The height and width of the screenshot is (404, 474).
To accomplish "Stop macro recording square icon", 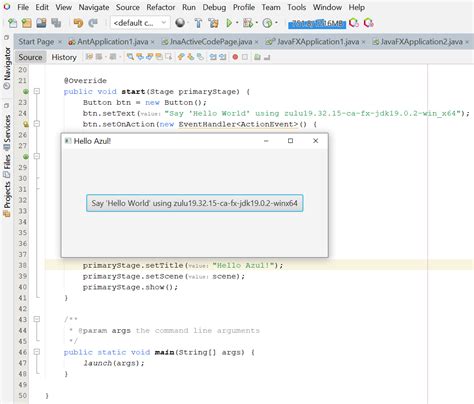I will coord(245,57).
